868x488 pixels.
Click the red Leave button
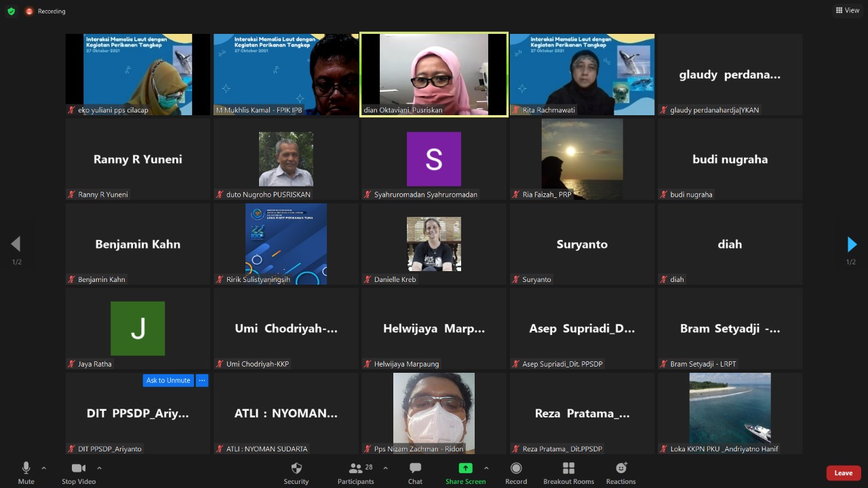pyautogui.click(x=844, y=473)
